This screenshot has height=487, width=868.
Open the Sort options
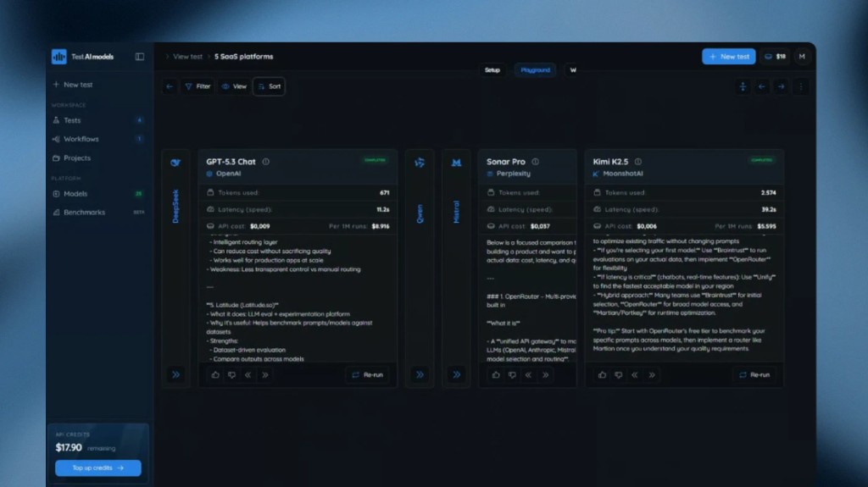(x=269, y=86)
